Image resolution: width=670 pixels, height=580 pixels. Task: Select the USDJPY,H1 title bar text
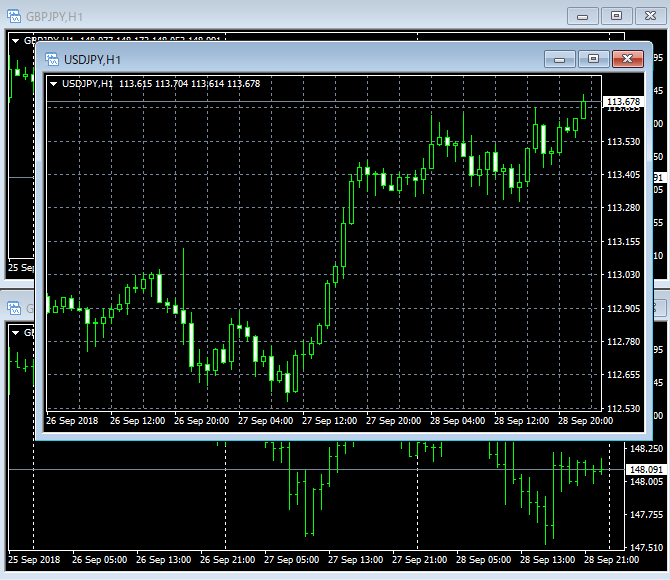[x=93, y=59]
